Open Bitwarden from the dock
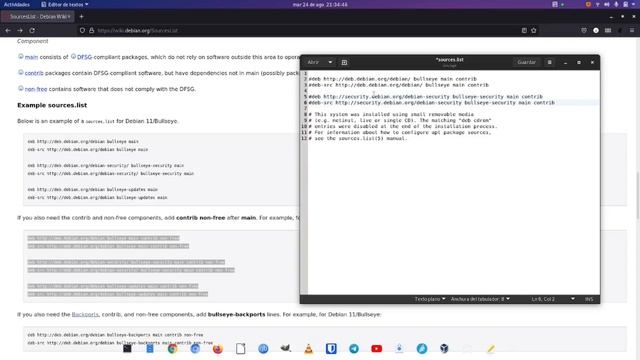Image resolution: width=640 pixels, height=360 pixels. point(331,349)
